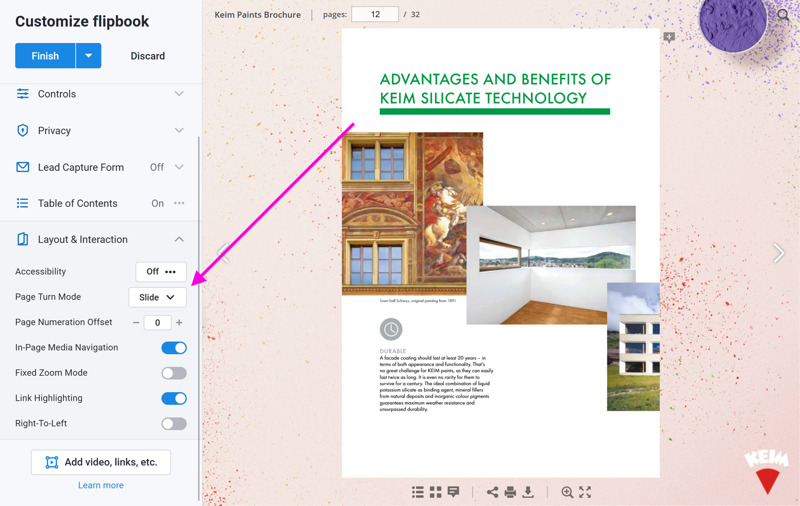Click the share icon in bottom toolbar
The width and height of the screenshot is (800, 506).
point(492,492)
